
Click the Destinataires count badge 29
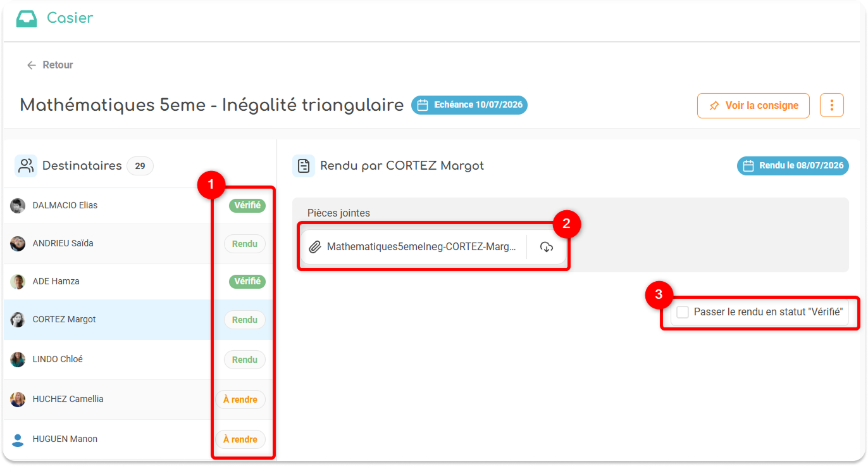[x=140, y=167]
